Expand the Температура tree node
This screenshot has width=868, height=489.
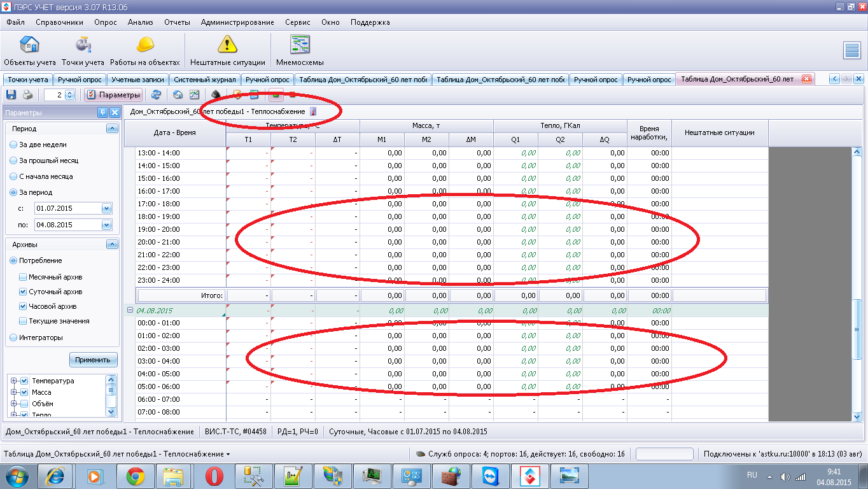click(14, 381)
